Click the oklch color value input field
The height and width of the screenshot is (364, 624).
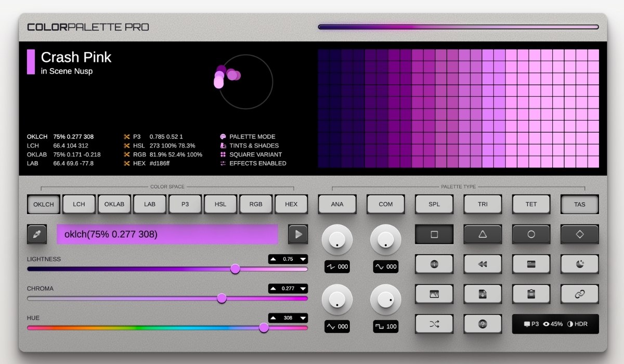tap(167, 235)
